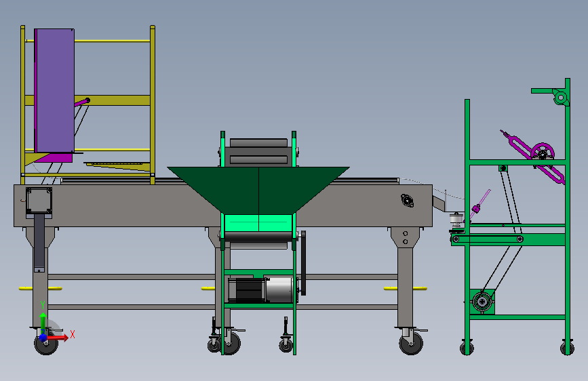Select the bearing block at green frame top

pos(561,97)
